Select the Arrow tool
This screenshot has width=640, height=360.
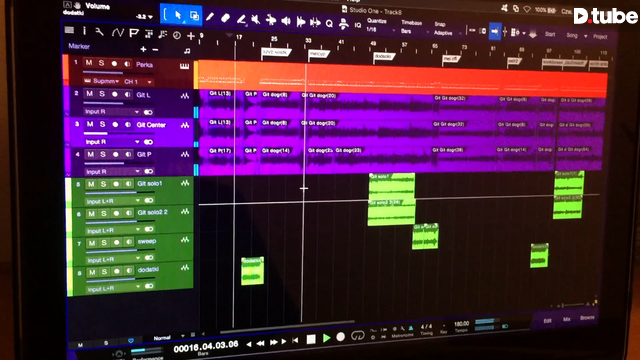[x=178, y=15]
